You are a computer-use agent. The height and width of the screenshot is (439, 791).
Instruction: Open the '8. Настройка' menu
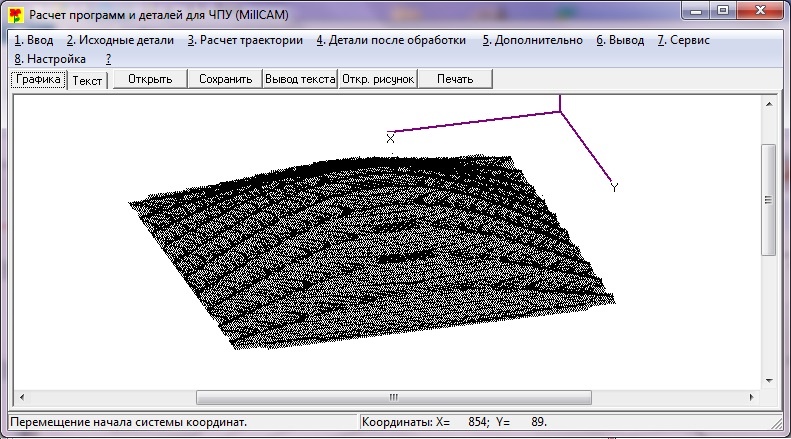tap(50, 59)
